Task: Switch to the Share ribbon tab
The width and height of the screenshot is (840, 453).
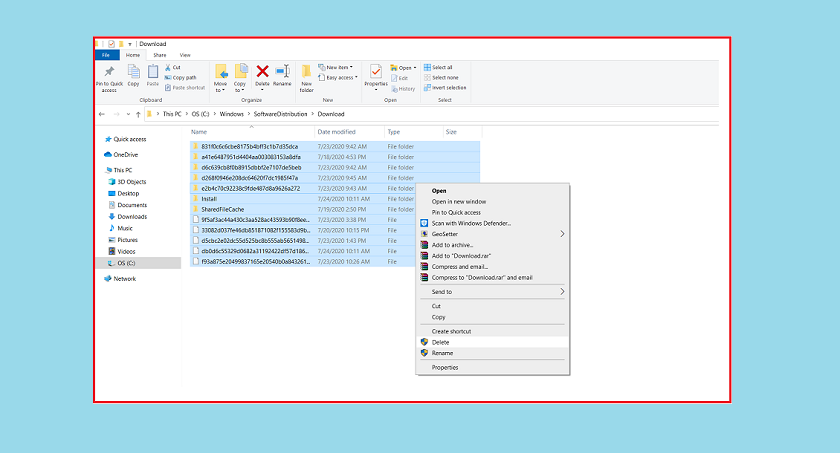Action: point(160,55)
